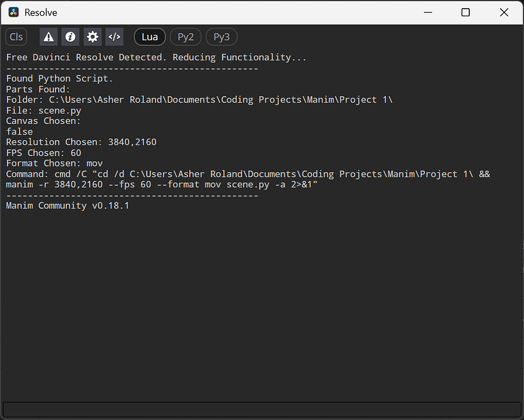Screen dimensions: 524x420
Task: Click the 'Manim Community v0.18.1' output line
Action: [68, 206]
